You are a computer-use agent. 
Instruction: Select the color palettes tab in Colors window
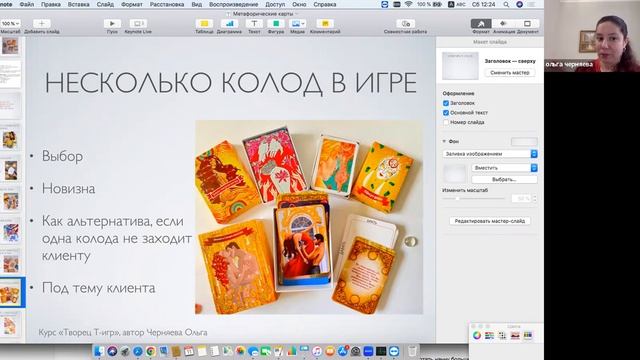coord(502,336)
